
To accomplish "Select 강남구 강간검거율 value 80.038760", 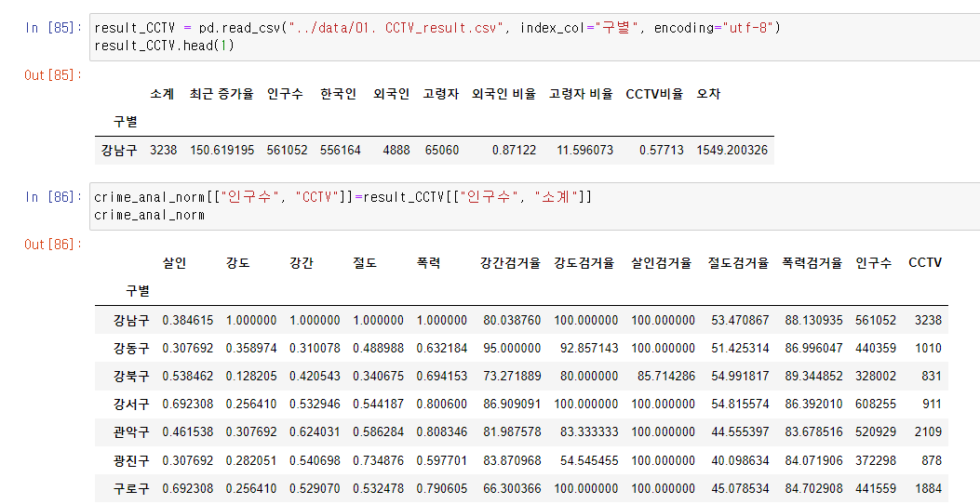I will [x=512, y=320].
